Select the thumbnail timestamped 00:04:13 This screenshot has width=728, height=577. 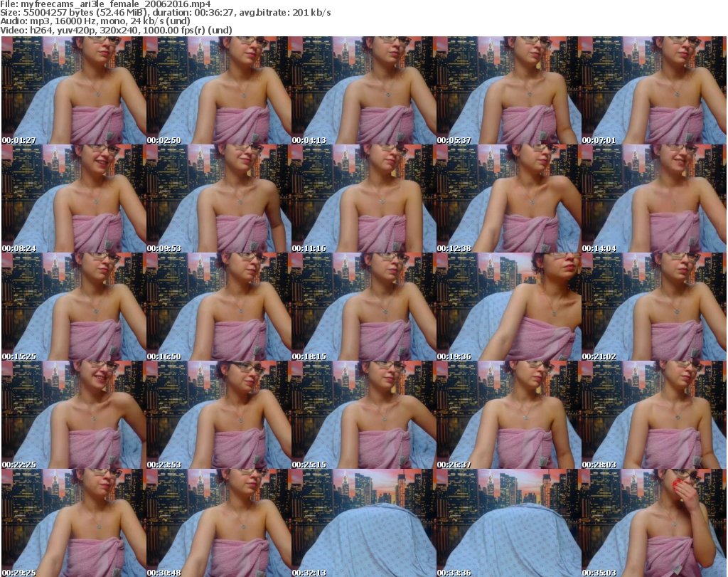tap(363, 90)
